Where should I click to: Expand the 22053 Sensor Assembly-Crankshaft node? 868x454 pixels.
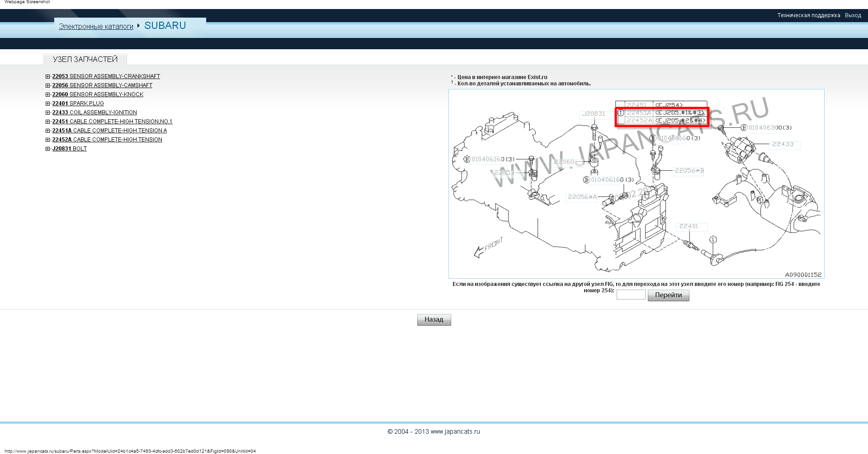coord(48,77)
